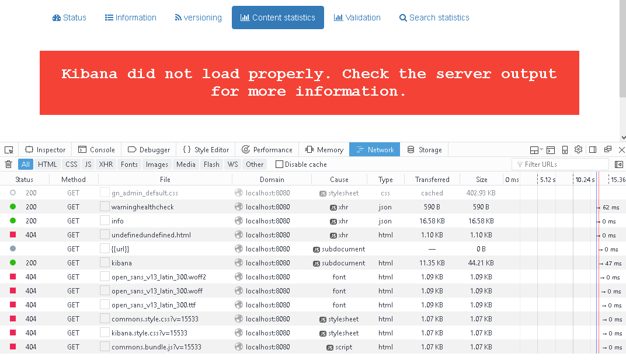
Task: Click the green status dot on the info request
Action: click(x=12, y=220)
